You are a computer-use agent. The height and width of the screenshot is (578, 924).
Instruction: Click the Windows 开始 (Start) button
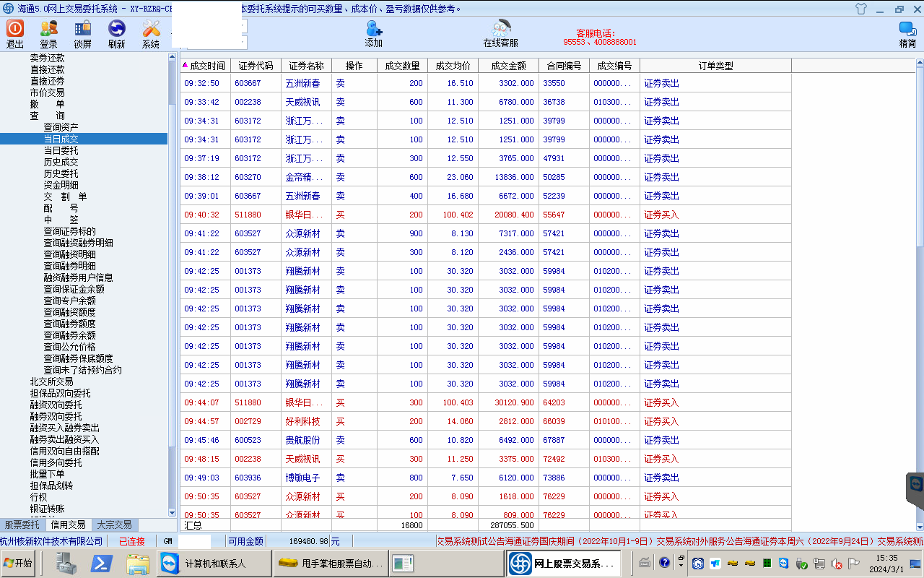[19, 563]
